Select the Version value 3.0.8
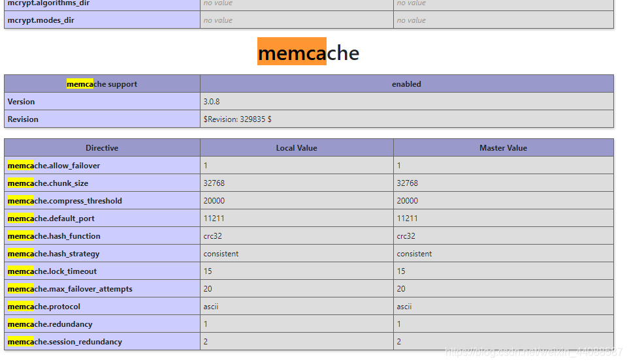 pyautogui.click(x=211, y=102)
